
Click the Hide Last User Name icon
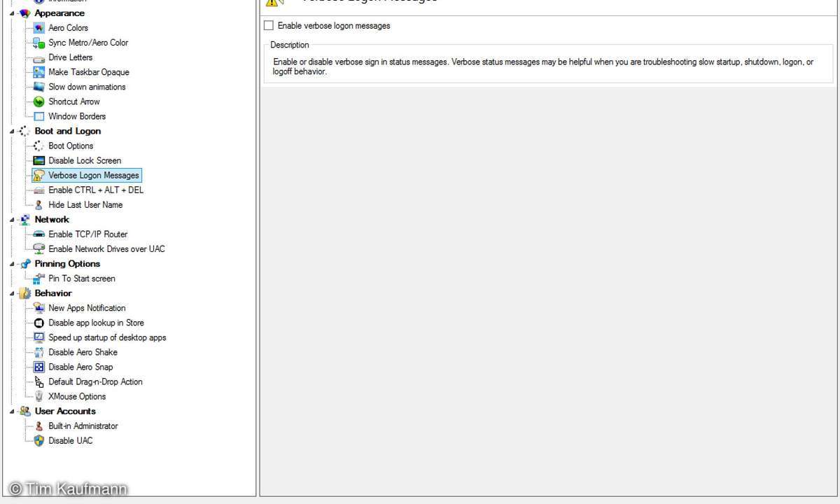pos(39,204)
